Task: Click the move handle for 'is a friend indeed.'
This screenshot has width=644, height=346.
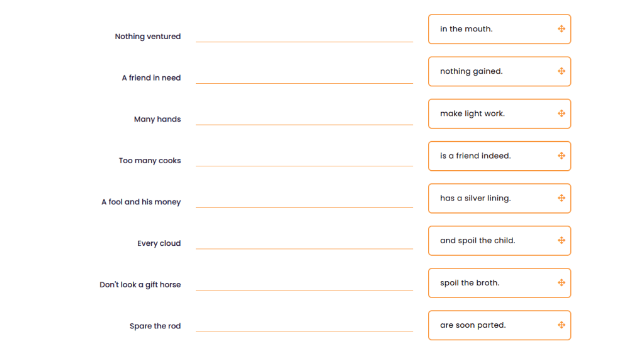Action: click(561, 156)
